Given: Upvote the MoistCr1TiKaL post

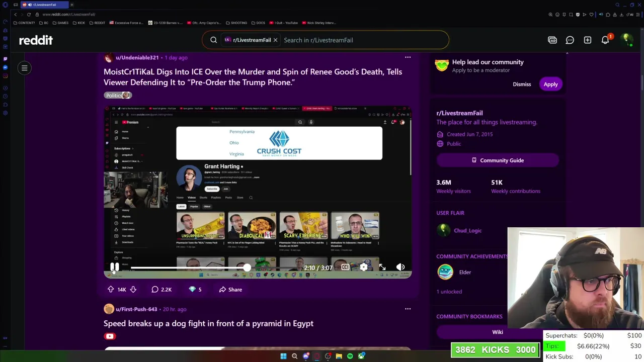Looking at the screenshot, I should coord(111,290).
